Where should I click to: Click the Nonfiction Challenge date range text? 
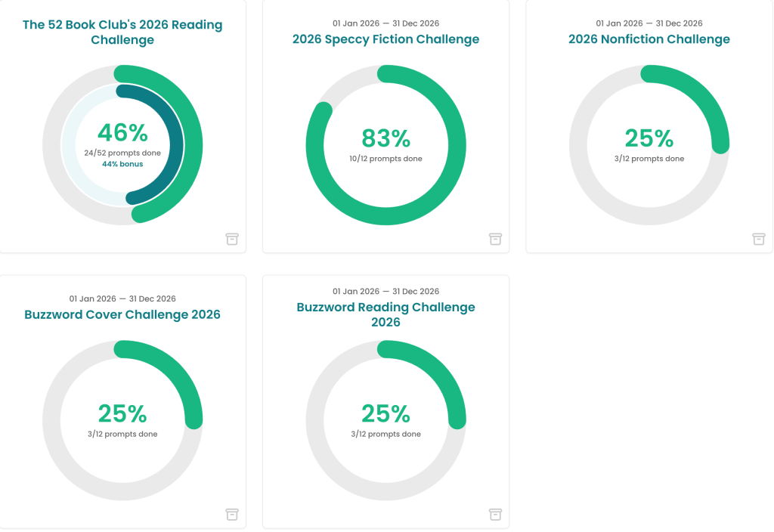(x=649, y=23)
